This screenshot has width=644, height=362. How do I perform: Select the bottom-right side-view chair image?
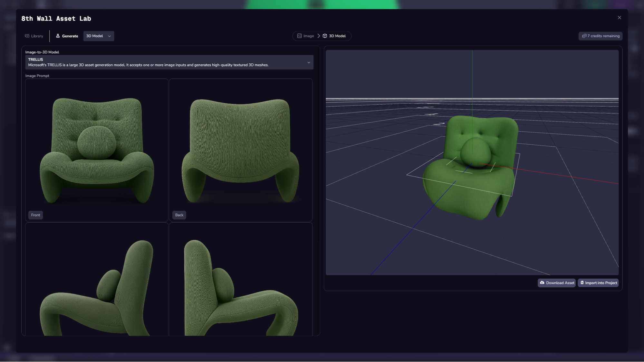point(241,283)
